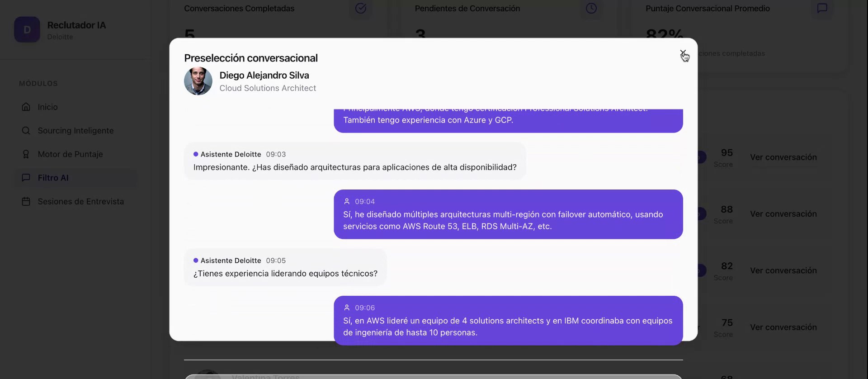Click the user icon on the 09:04 message
868x379 pixels.
(347, 201)
